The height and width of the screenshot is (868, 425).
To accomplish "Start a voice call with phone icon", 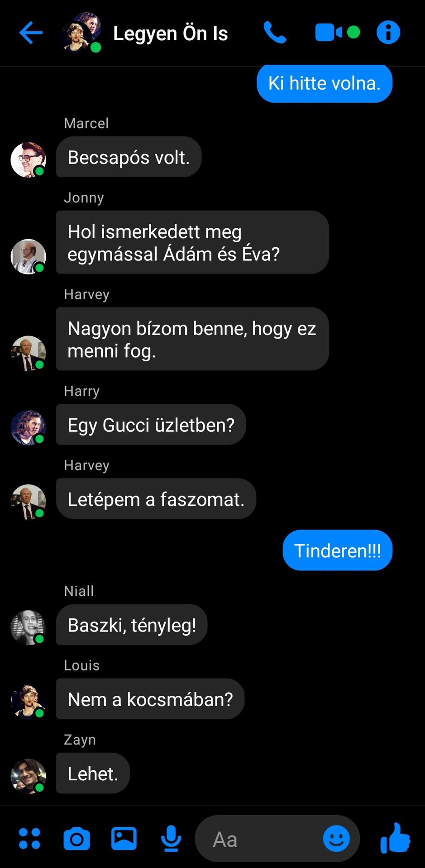I will pos(275,33).
